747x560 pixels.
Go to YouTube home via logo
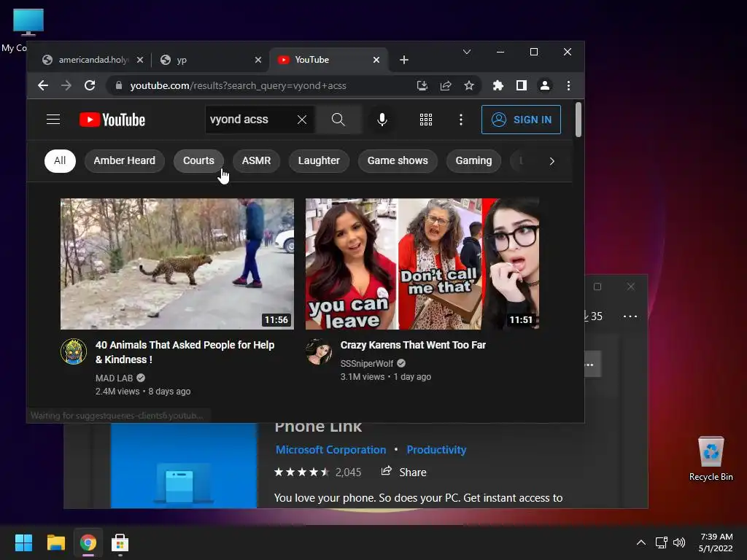pos(112,120)
